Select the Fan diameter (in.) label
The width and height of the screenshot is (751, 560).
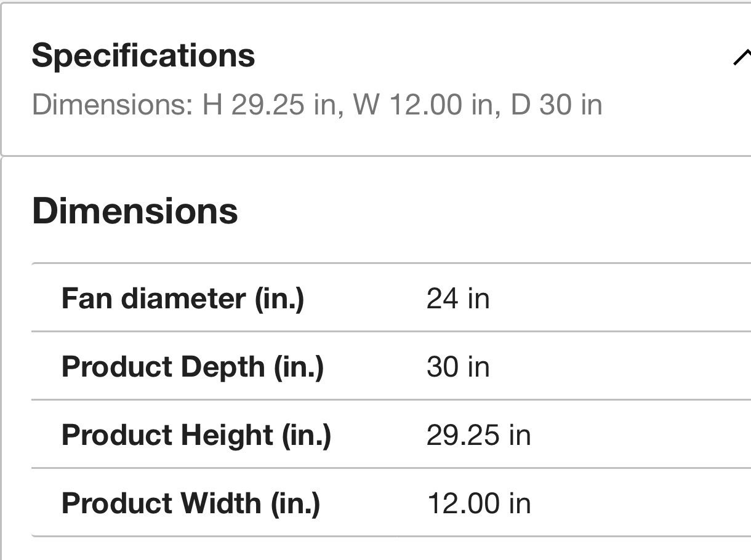pyautogui.click(x=183, y=298)
